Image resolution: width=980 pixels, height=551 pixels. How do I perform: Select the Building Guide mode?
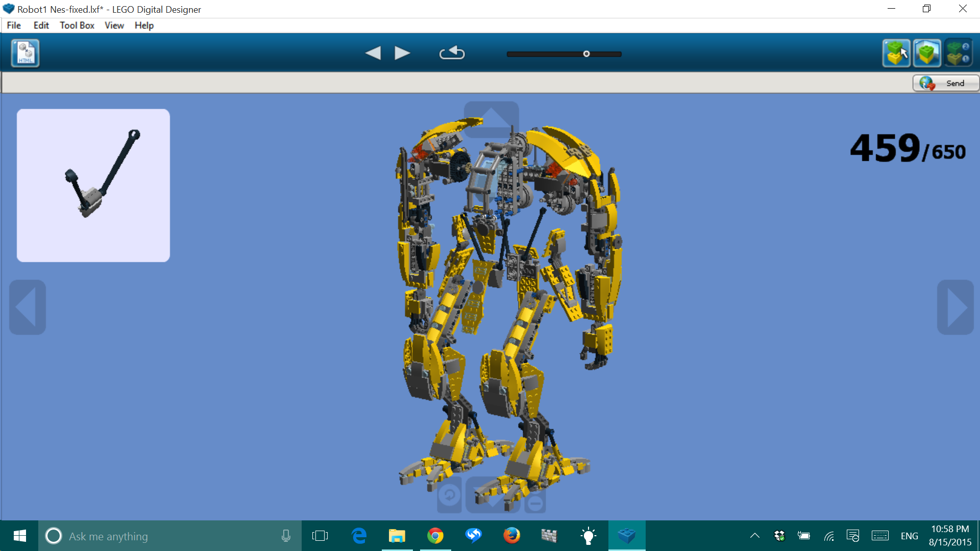[x=959, y=53]
